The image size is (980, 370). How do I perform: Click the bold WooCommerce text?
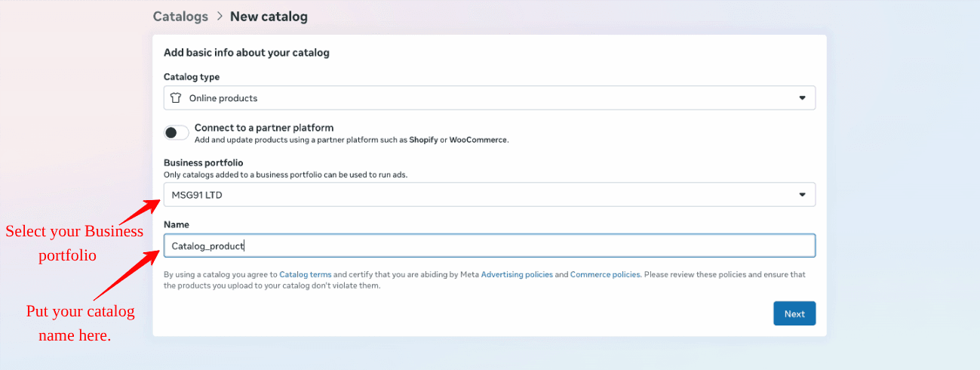click(478, 140)
